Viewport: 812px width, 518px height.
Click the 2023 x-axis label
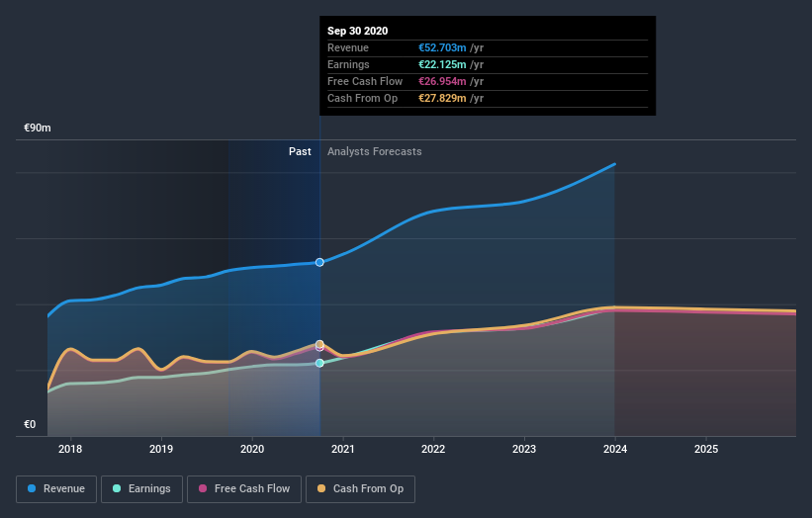click(x=524, y=449)
